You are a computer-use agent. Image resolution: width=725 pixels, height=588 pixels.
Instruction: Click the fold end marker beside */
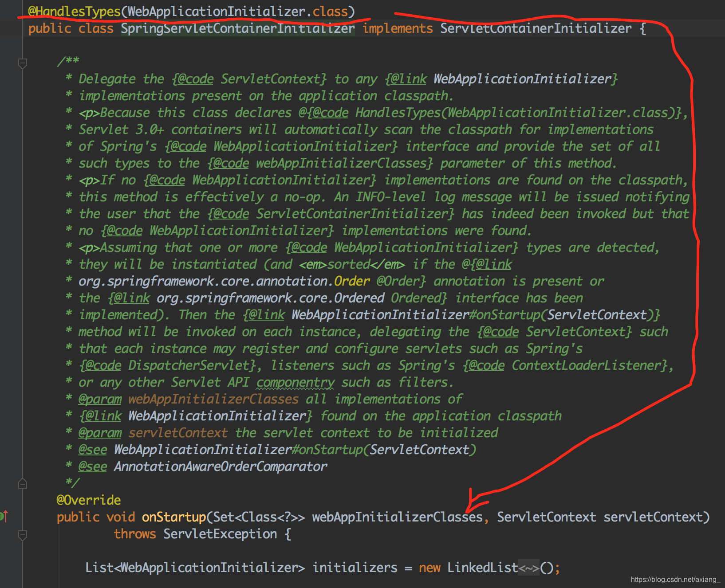click(x=23, y=483)
